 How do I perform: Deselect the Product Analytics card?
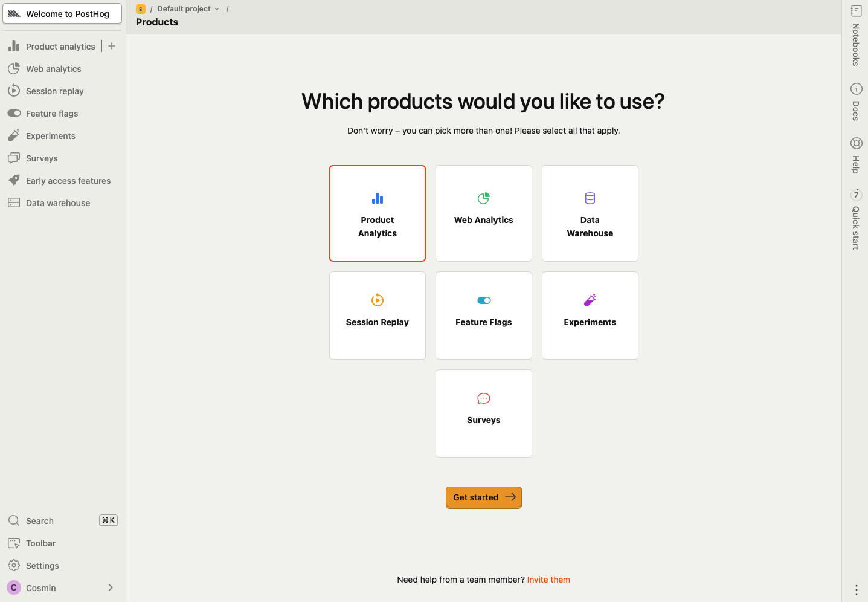378,213
